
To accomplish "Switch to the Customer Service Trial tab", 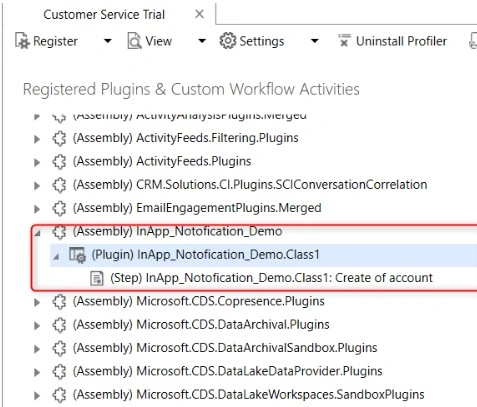I will pos(104,15).
